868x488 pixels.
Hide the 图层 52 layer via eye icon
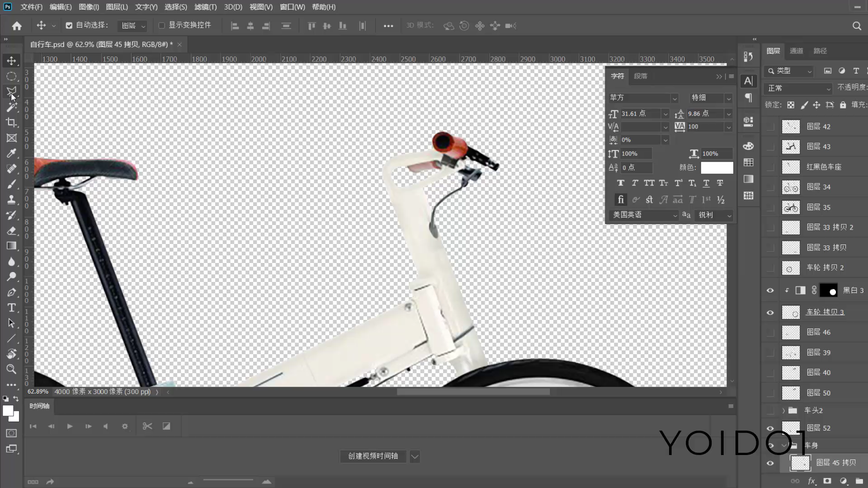click(770, 428)
